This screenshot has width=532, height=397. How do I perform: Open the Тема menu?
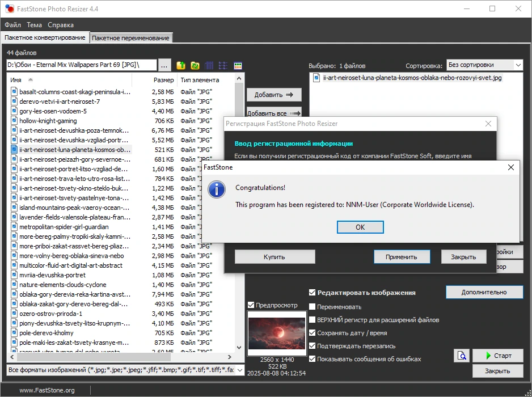tap(34, 25)
